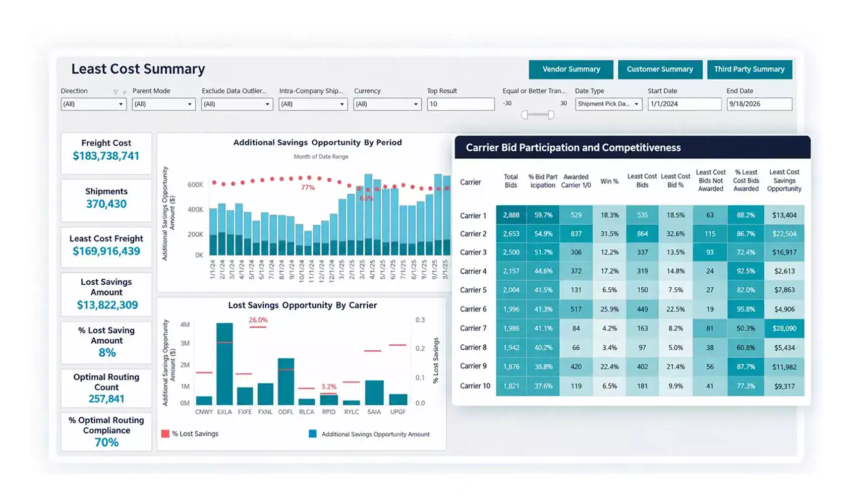Image resolution: width=854 pixels, height=504 pixels.
Task: Click the filter icon beside Direction label
Action: 116,92
